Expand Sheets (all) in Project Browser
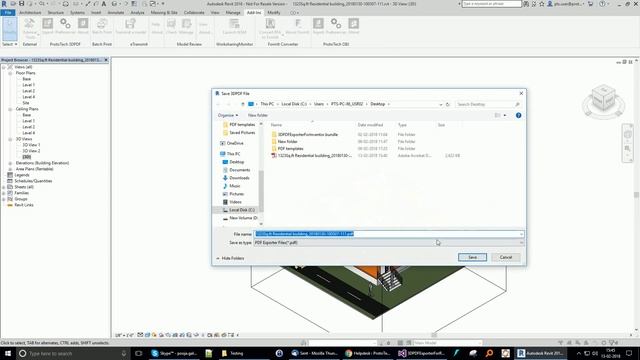The image size is (640, 360). click(x=4, y=187)
